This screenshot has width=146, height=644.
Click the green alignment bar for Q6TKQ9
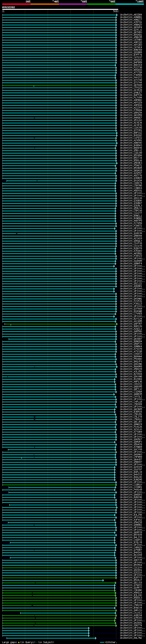(x=60, y=85)
